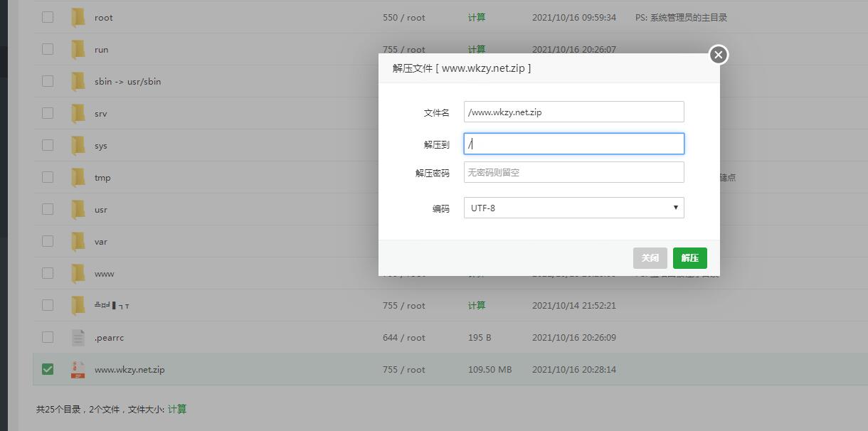Viewport: 868px width, 431px height.
Task: Click the usr folder icon
Action: tap(78, 210)
